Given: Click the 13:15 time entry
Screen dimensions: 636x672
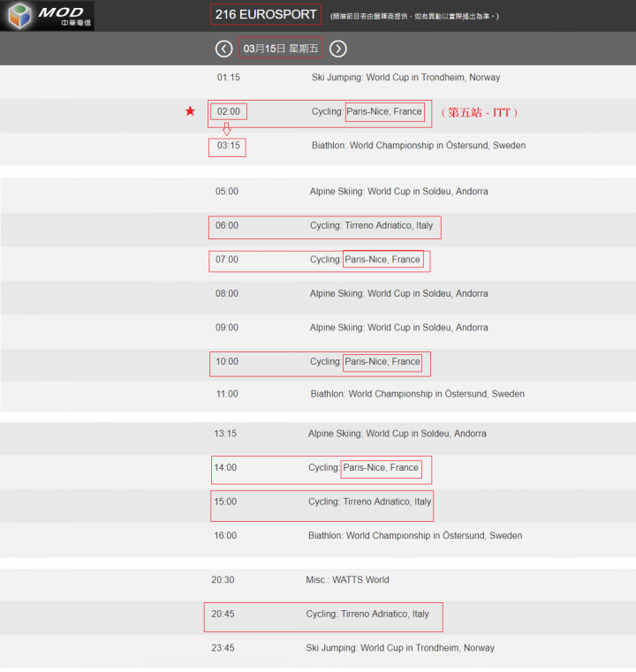Looking at the screenshot, I should point(225,434).
